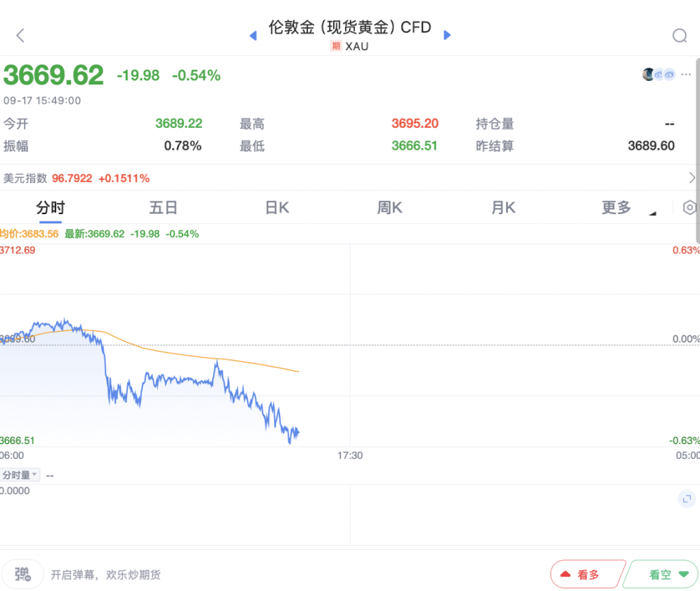Switch to the next instrument with the blue right triangle

(447, 36)
